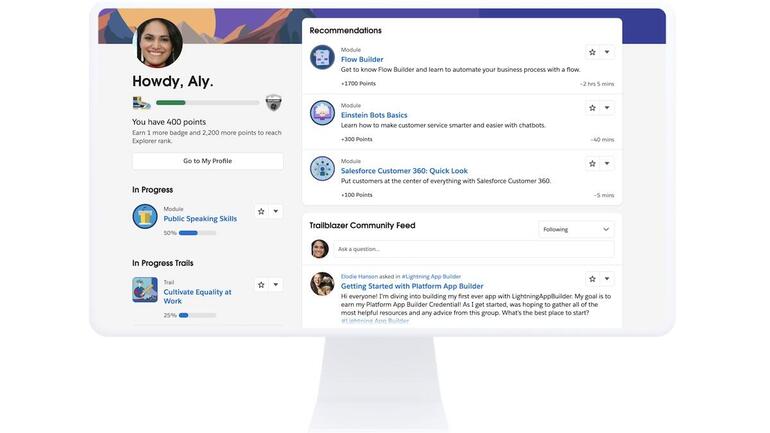Open dropdown arrow for Cultivate Equality at Work
Screen dimensions: 770x433
[276, 285]
